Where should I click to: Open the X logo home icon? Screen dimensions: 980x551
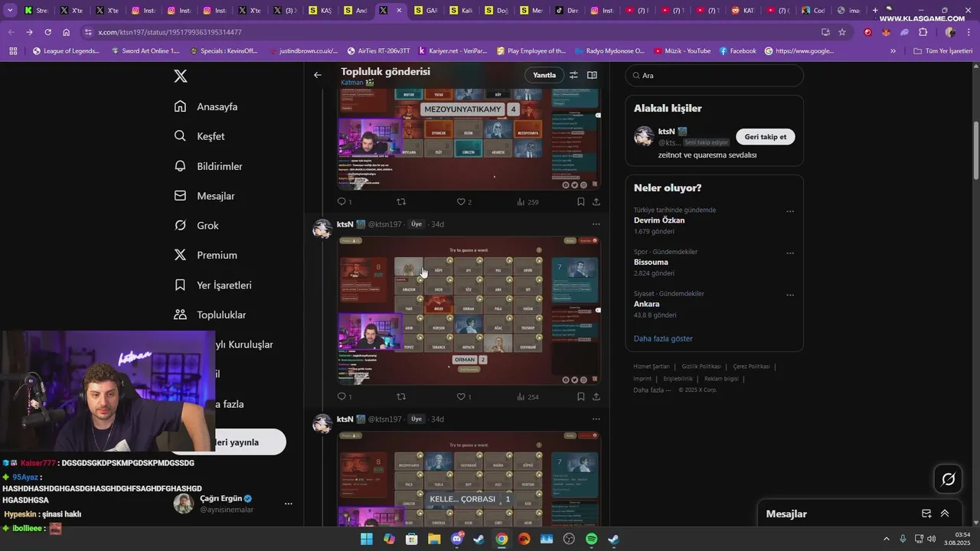tap(180, 76)
